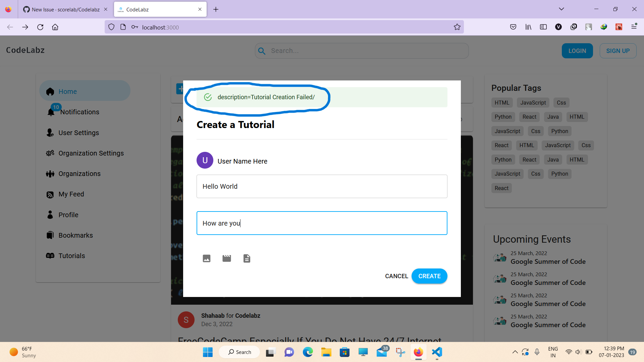Screen dimensions: 644x362
Task: Open the list-all-tabs chevron
Action: pyautogui.click(x=561, y=9)
